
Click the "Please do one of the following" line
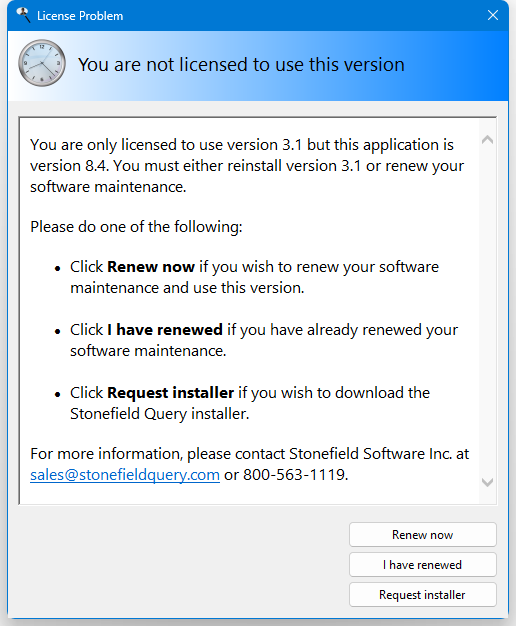click(136, 227)
